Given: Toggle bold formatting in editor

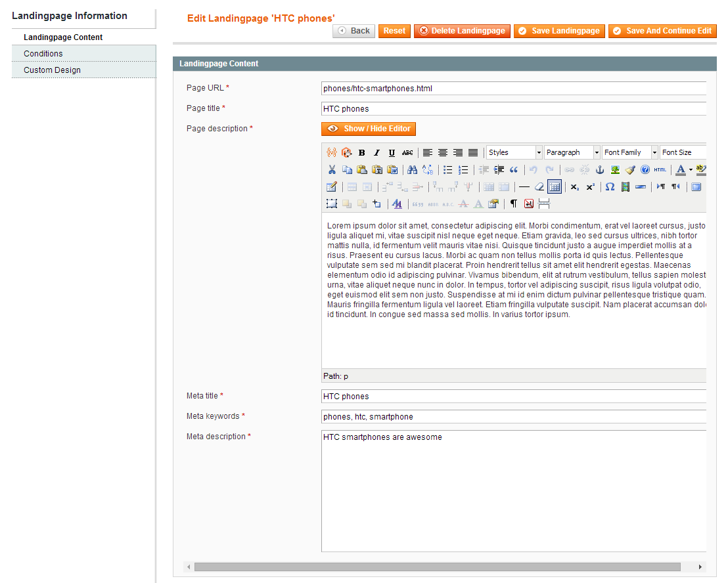Looking at the screenshot, I should click(361, 152).
